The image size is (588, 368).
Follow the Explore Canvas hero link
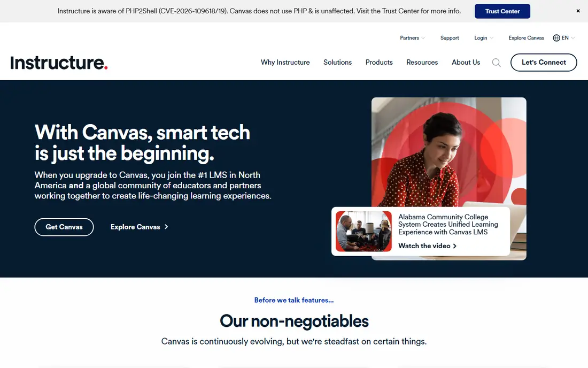pos(139,227)
